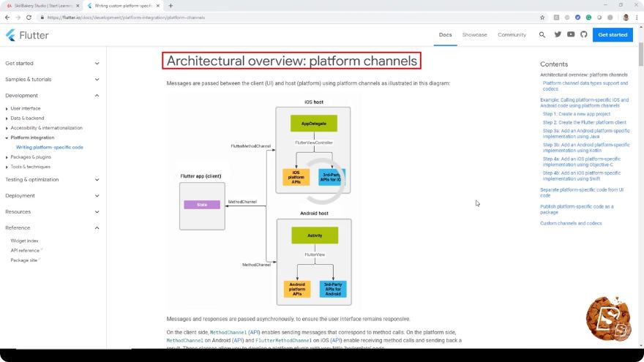Screen dimensions: 644x362
Task: Expand the Samples & tutorials section
Action: click(52, 80)
